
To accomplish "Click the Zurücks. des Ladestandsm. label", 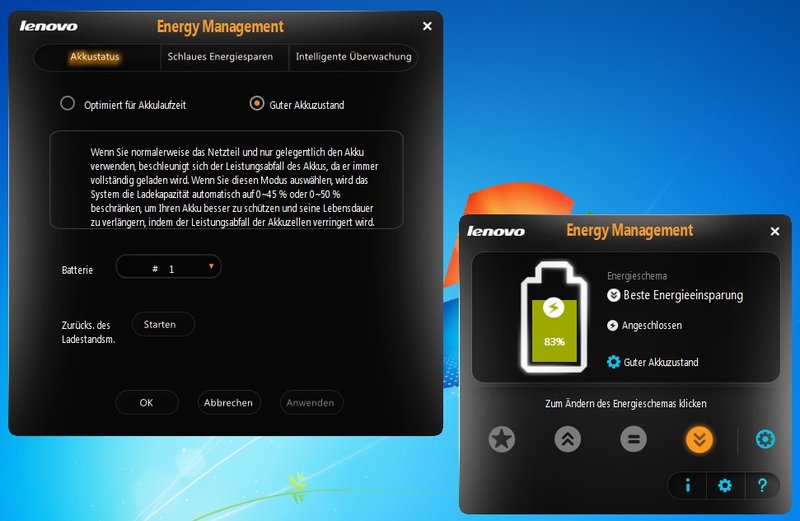I will click(x=88, y=332).
